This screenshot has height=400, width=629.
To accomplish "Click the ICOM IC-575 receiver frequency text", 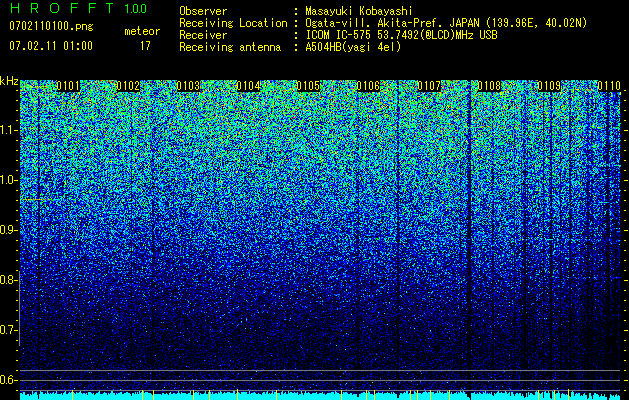I will (x=401, y=35).
